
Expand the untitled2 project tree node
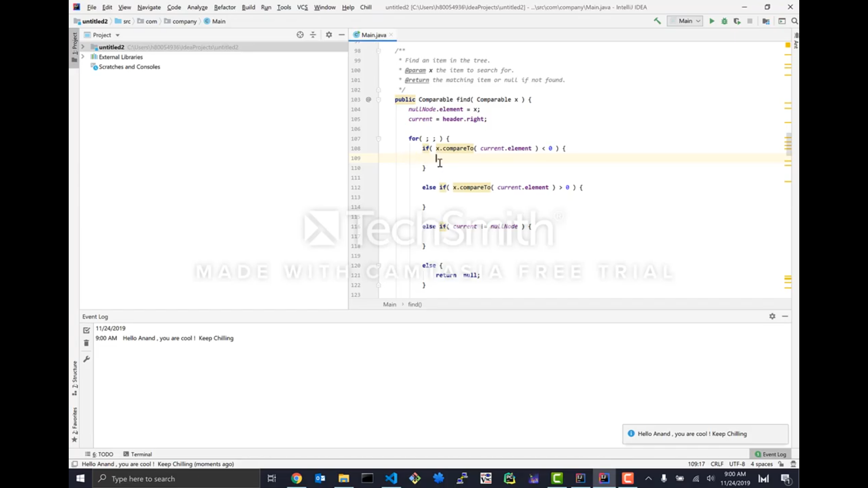pos(83,47)
